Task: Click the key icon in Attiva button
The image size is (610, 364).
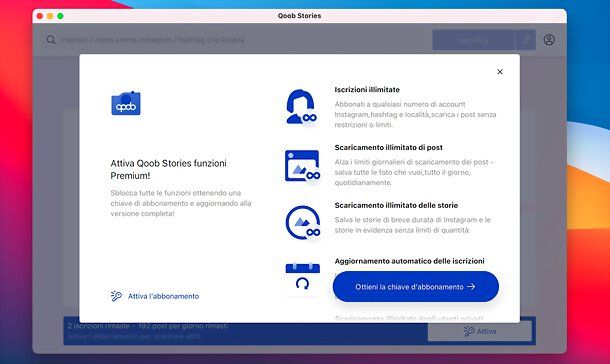Action: coord(469,331)
